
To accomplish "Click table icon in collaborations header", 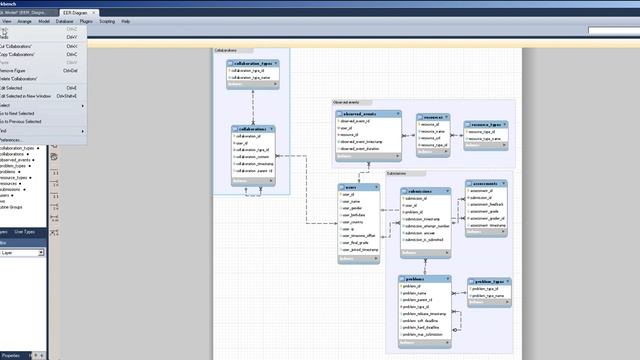I will click(235, 129).
